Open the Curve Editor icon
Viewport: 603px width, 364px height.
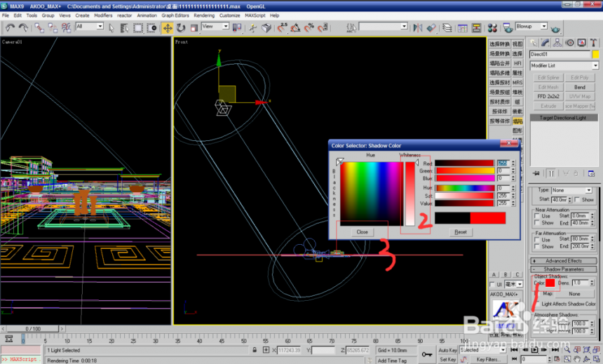(463, 28)
